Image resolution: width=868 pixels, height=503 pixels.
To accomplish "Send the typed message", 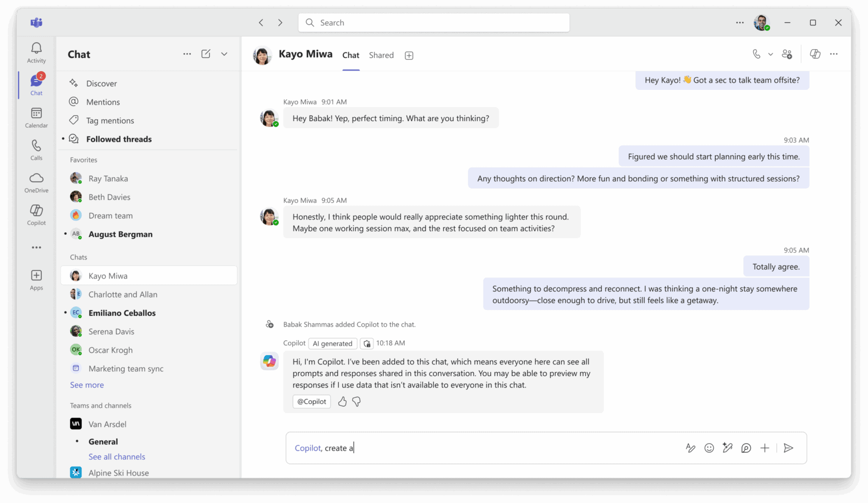I will click(788, 448).
